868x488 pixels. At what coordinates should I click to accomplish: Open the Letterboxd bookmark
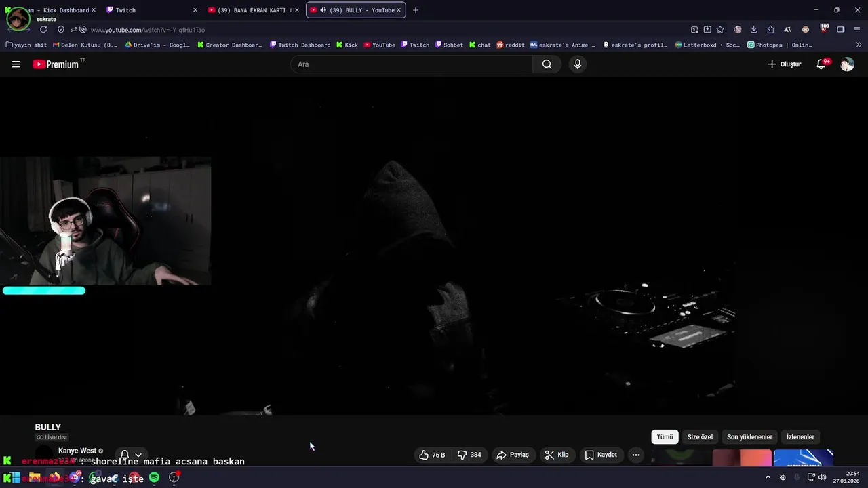(707, 45)
